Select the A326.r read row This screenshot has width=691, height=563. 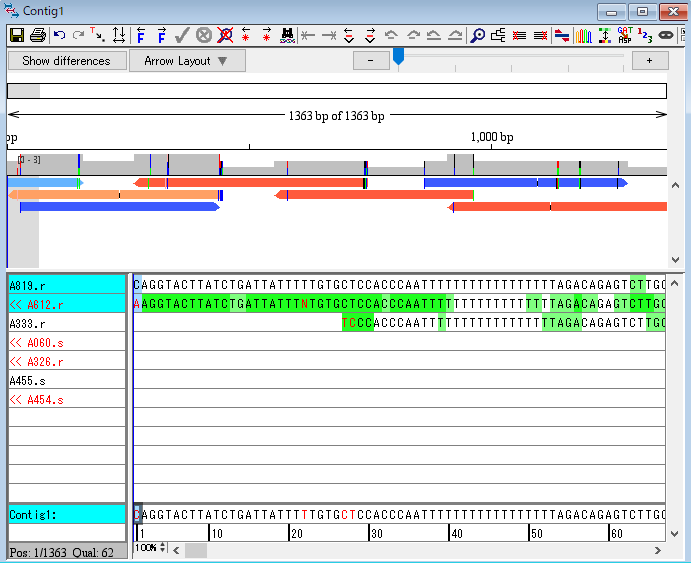pos(67,361)
